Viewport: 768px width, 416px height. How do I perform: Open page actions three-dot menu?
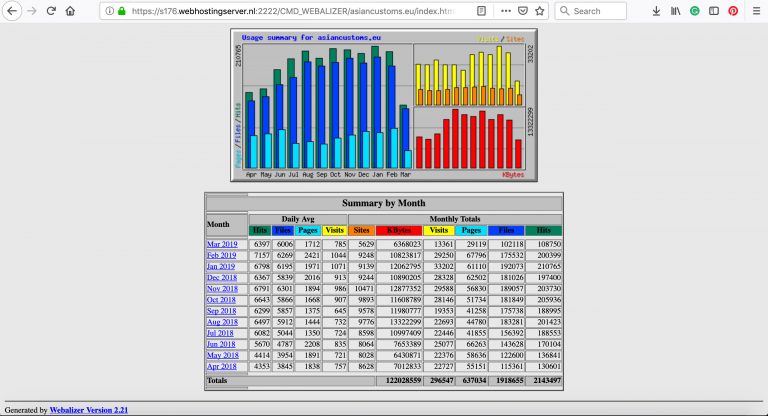503,11
